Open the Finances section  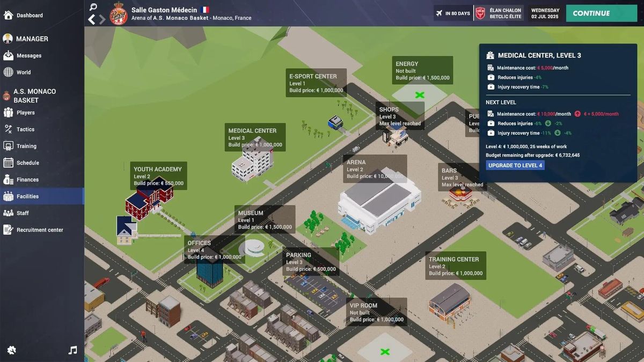(x=27, y=180)
